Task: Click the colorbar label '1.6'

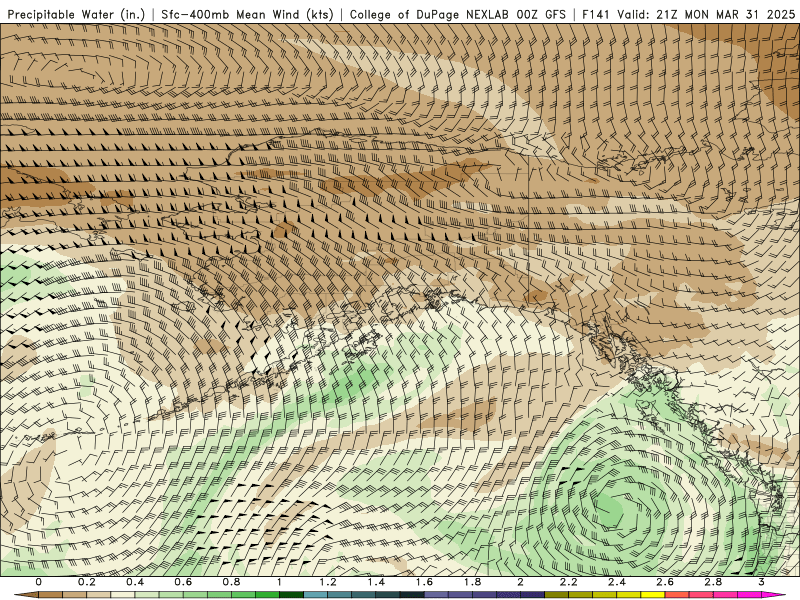Action: point(424,582)
